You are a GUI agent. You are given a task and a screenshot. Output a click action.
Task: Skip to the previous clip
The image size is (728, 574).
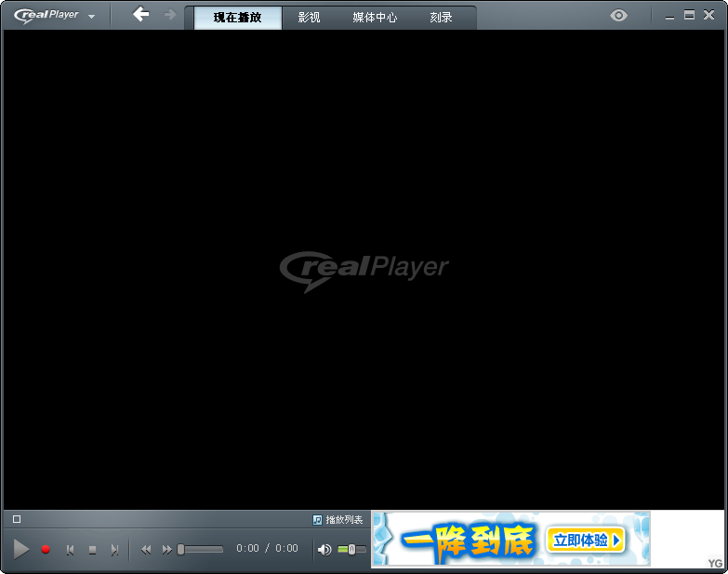(70, 550)
